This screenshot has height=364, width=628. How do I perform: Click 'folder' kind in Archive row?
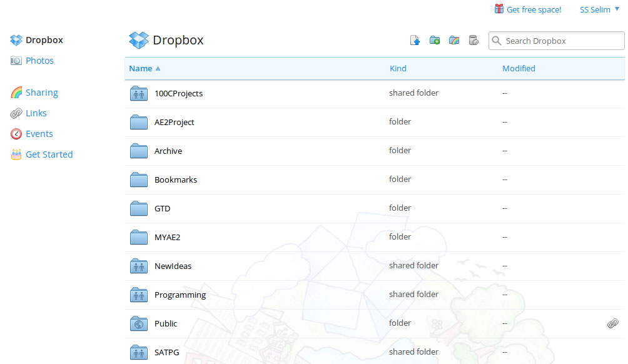point(400,151)
